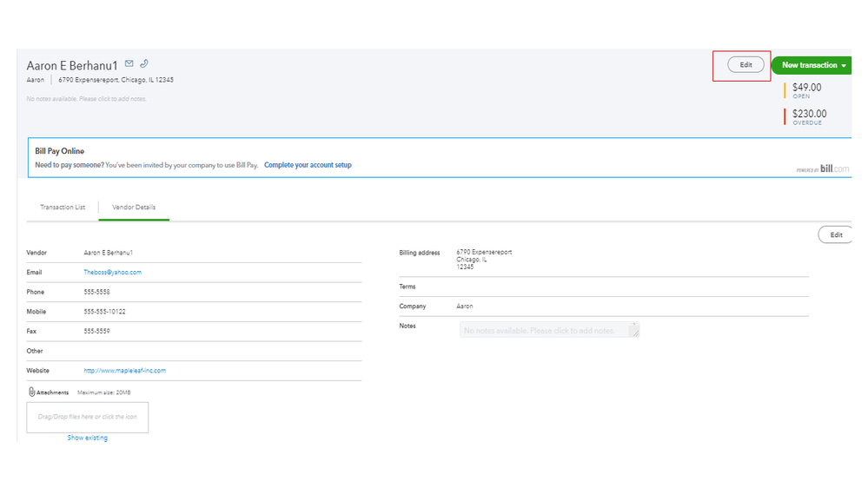Open the mapleleaf-inc.com website link
868x488 pixels.
pyautogui.click(x=124, y=370)
